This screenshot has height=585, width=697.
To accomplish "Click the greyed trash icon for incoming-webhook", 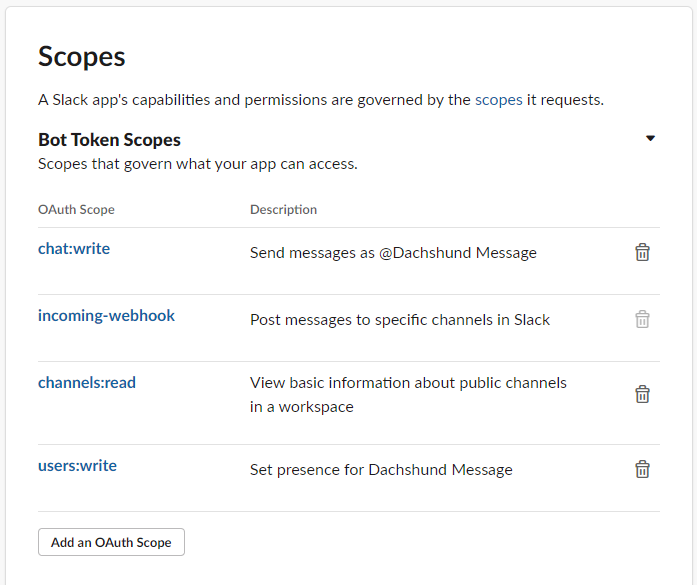I will click(642, 319).
